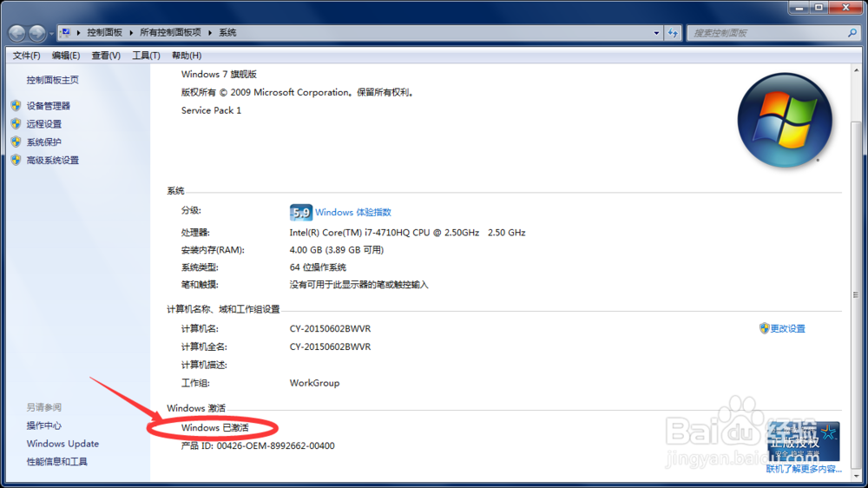Open 高级系统设置 link

pyautogui.click(x=53, y=161)
